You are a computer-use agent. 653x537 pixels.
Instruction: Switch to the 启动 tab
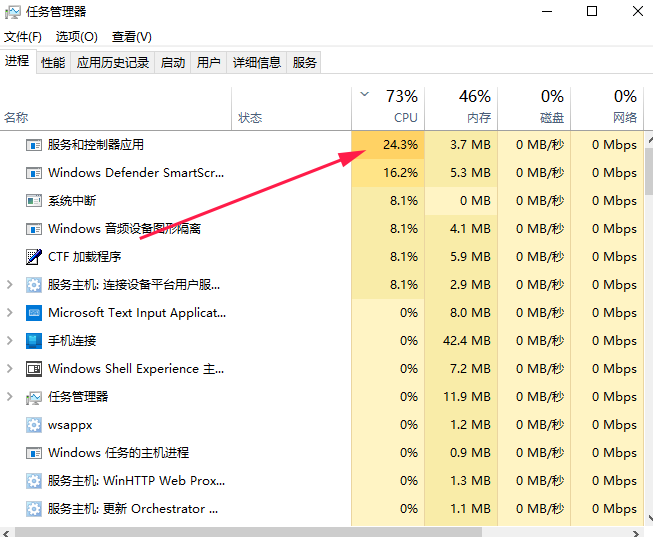173,62
